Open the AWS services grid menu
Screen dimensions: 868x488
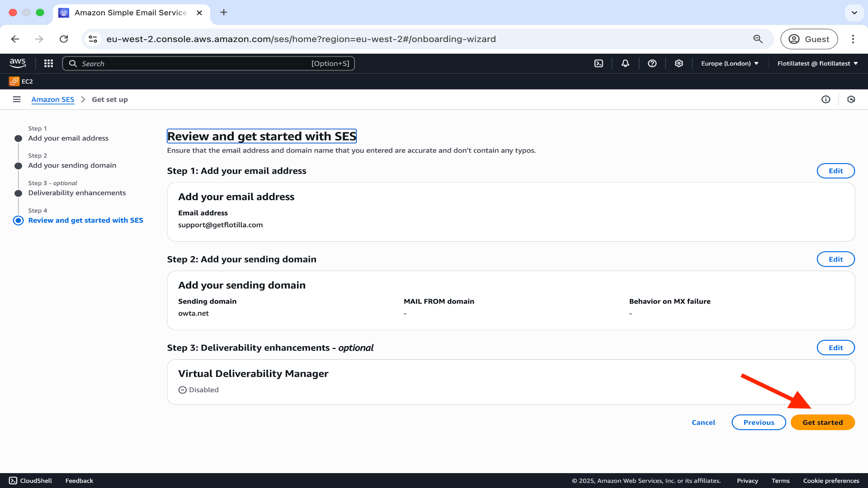pos(49,63)
